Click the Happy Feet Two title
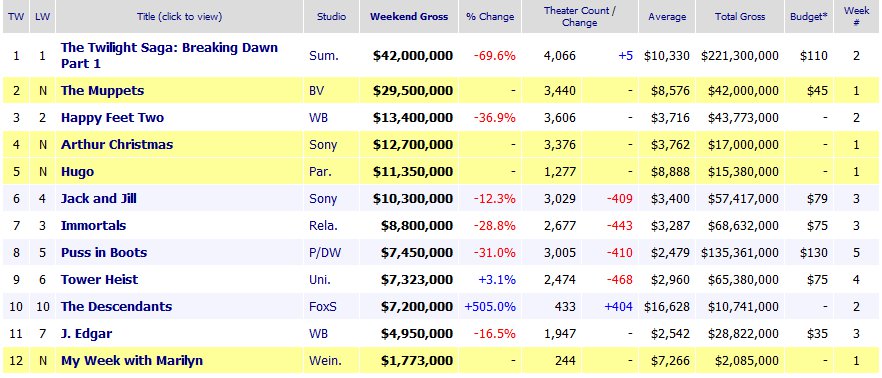The image size is (882, 378). pos(112,118)
